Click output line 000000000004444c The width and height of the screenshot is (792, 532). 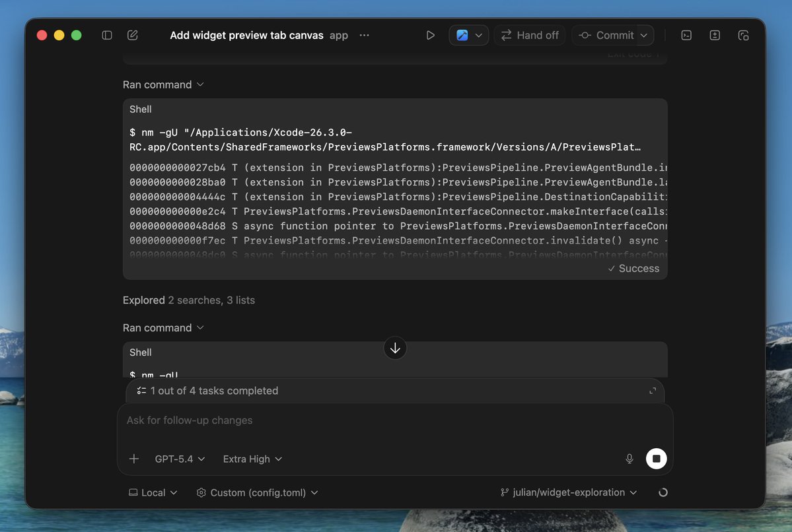398,197
